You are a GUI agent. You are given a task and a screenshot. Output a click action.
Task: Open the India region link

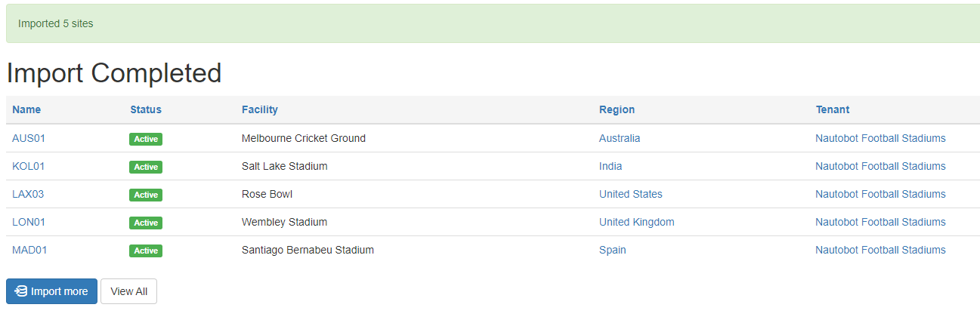coord(611,166)
